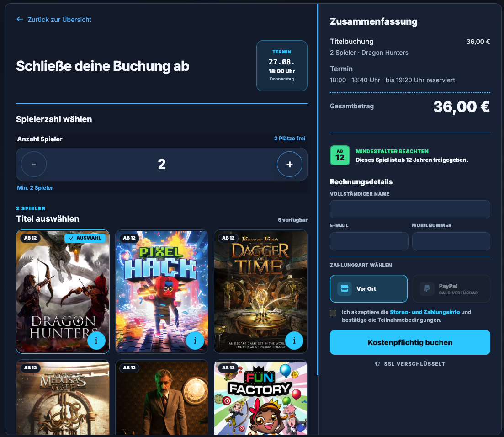Open info for Dagger of Time
This screenshot has height=437, width=504.
click(x=294, y=341)
